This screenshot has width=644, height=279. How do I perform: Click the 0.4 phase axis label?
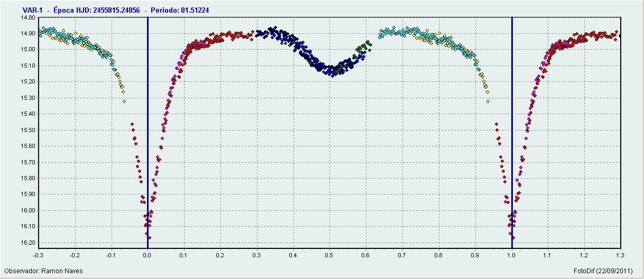click(293, 255)
